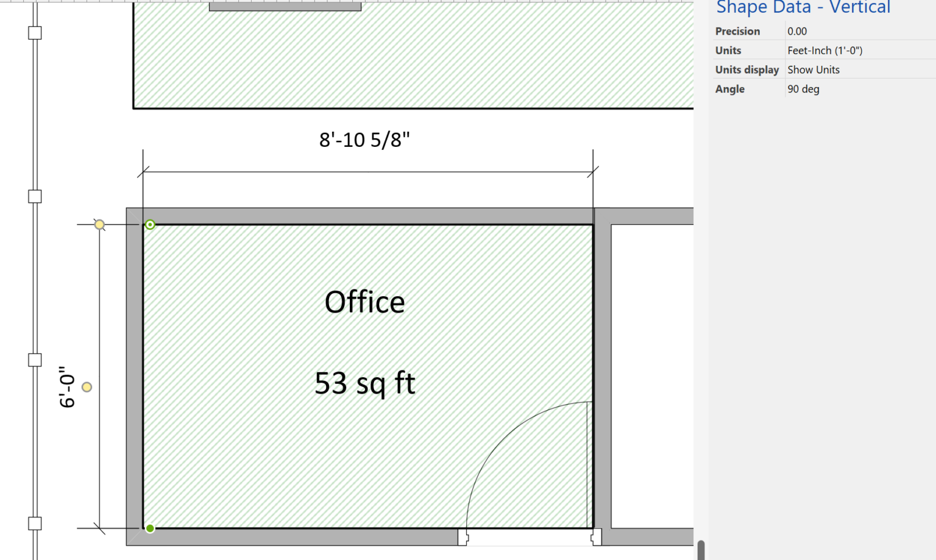Screen dimensions: 936x560
Task: Click the green connection point at top-left corner
Action: point(150,225)
